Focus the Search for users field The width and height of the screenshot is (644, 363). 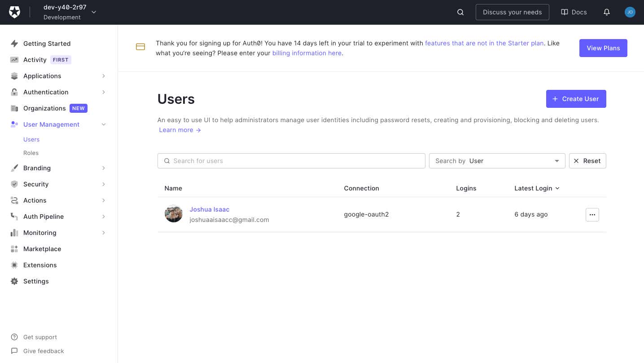tap(291, 161)
